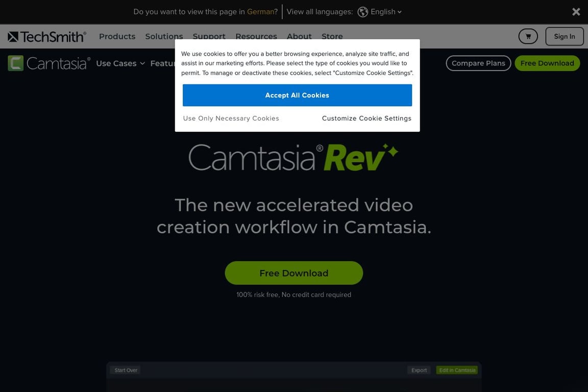Click Compare Plans button
Screen dimensions: 588x392
click(478, 63)
